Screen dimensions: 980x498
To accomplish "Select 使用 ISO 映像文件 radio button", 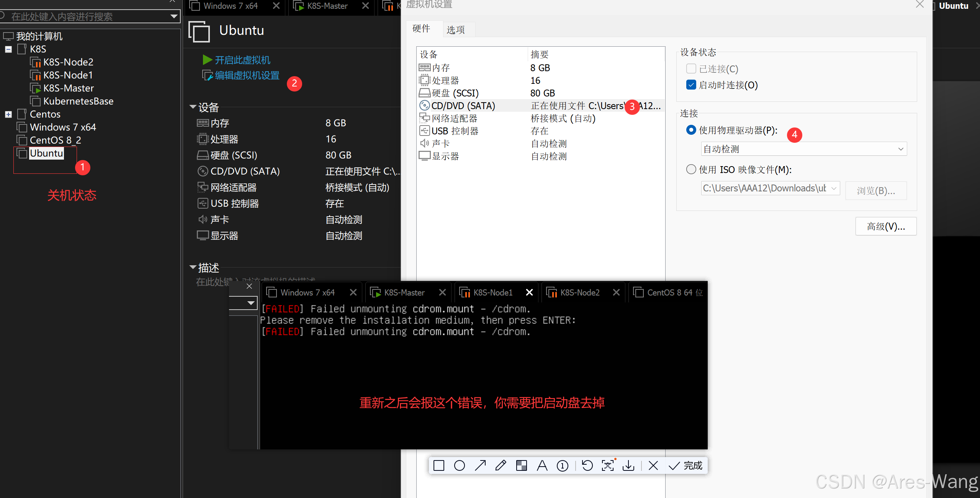I will tap(691, 169).
